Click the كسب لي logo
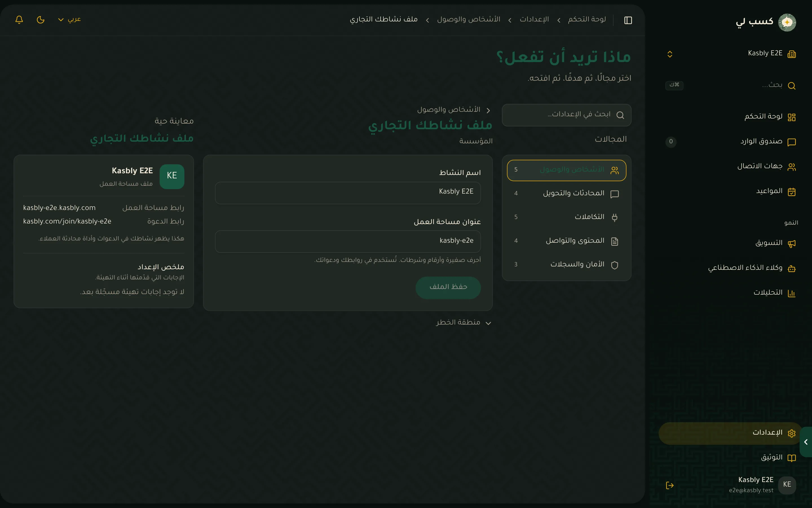The image size is (812, 508). [766, 22]
